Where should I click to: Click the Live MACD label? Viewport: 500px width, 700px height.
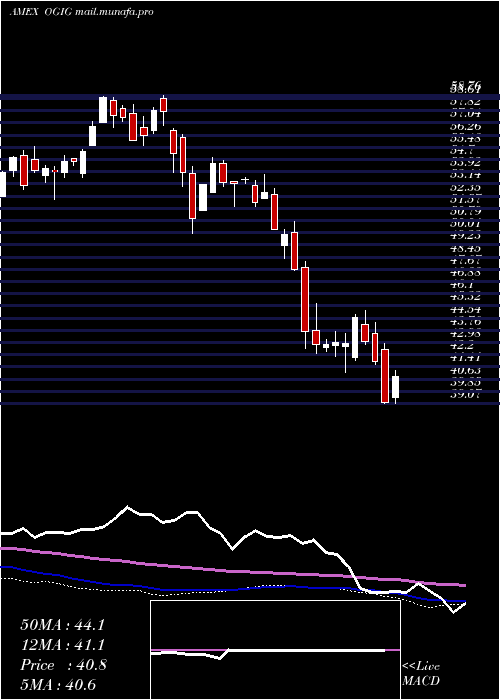click(421, 674)
